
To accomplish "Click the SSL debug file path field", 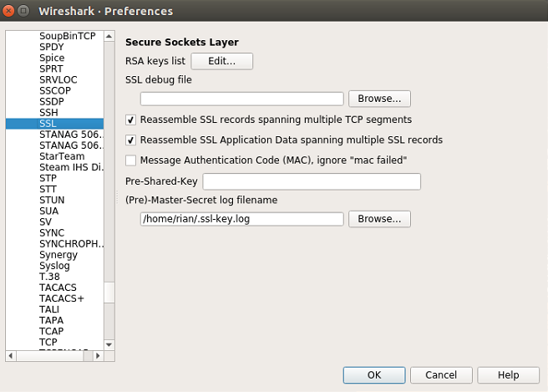I will point(242,99).
